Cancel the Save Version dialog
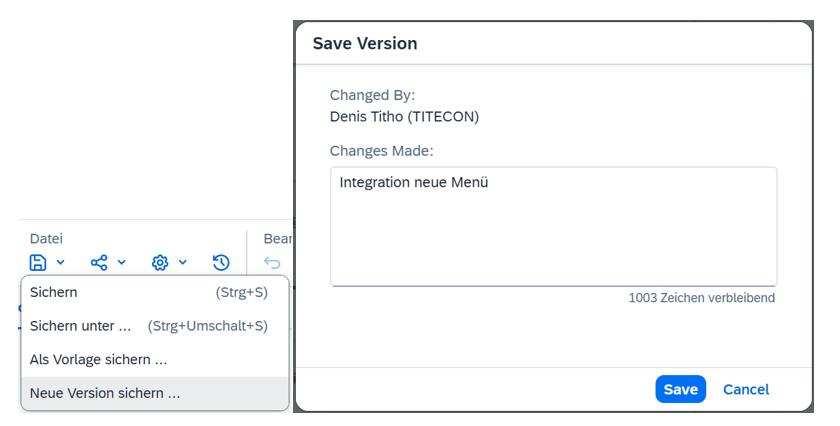The image size is (840, 426). [x=746, y=389]
